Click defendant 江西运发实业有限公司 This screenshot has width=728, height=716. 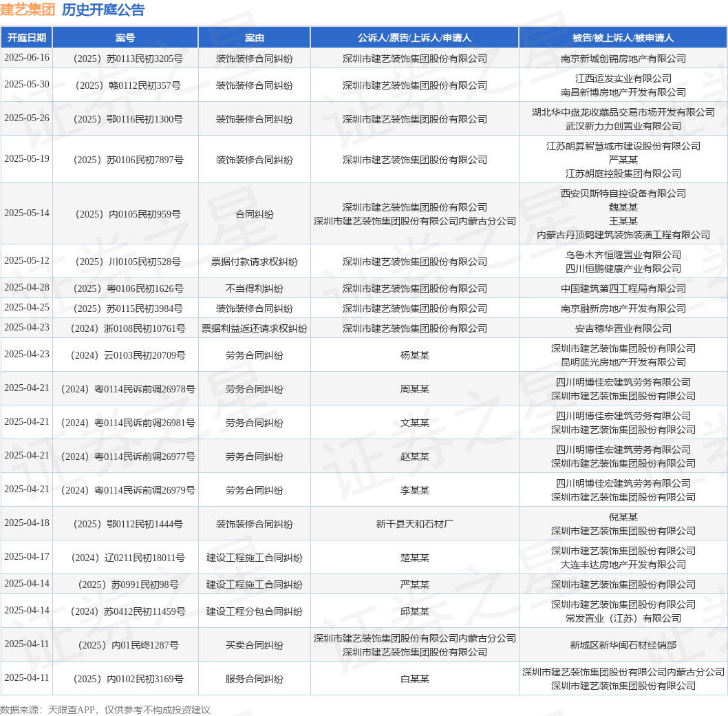point(623,78)
